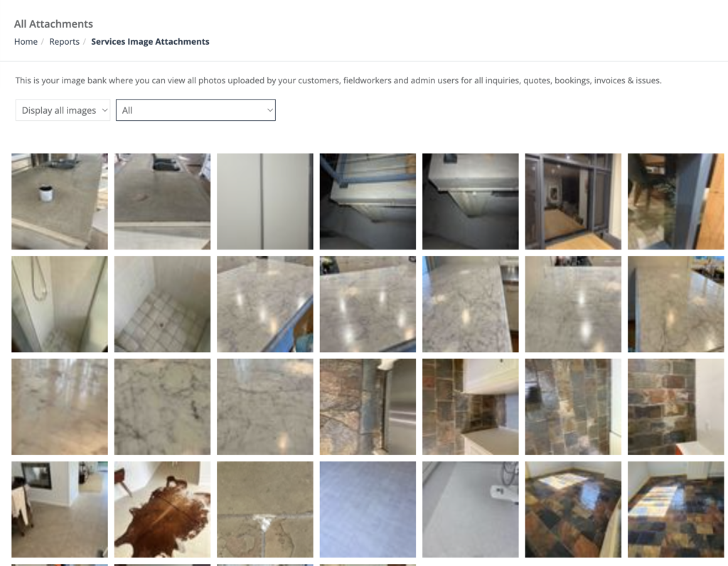This screenshot has width=728, height=566.
Task: Expand the 'All' filter dropdown
Action: [x=196, y=110]
